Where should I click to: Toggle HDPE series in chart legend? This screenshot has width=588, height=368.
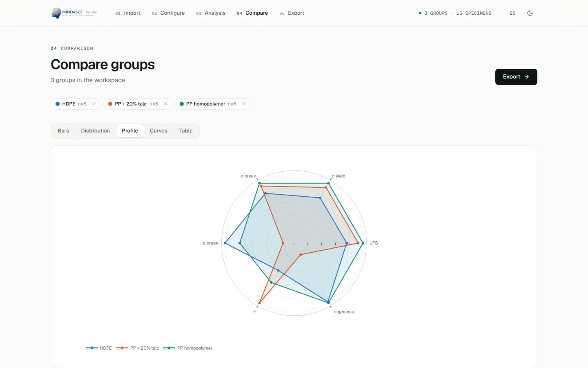99,348
